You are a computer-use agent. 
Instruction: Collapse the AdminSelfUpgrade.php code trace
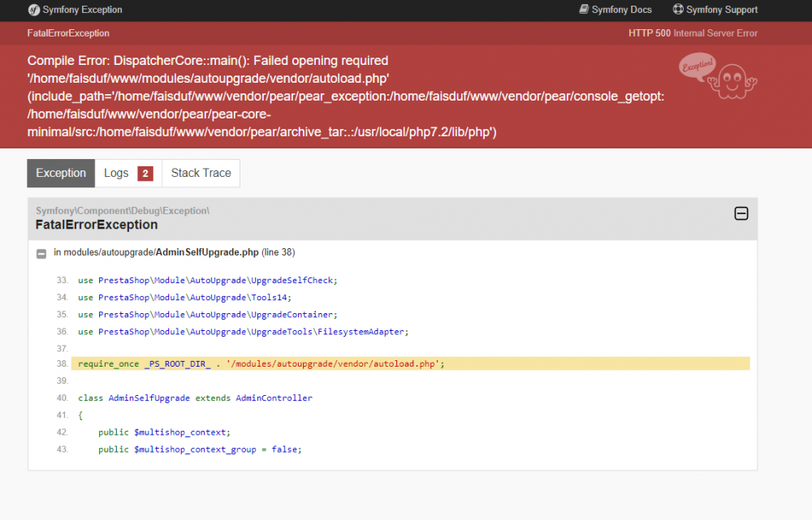41,254
